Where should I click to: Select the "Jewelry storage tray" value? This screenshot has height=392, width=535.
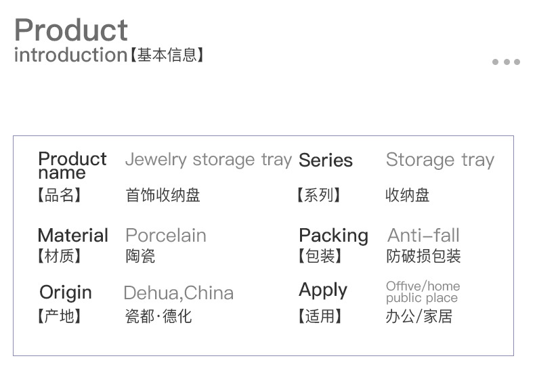click(x=208, y=160)
